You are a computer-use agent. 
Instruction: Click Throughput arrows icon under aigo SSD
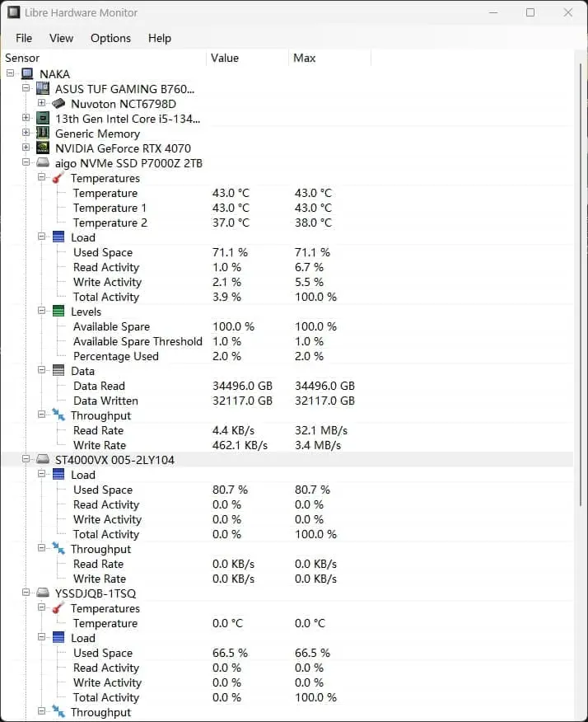pyautogui.click(x=58, y=415)
